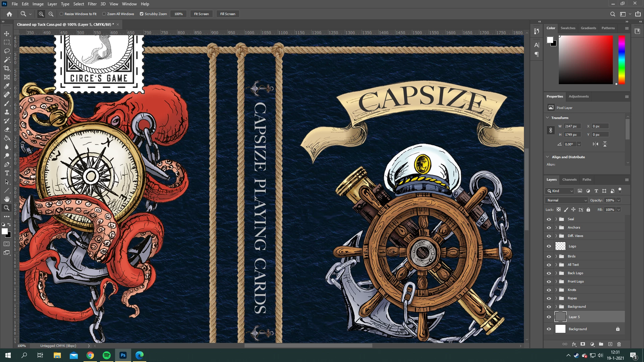Click the add layer style fx icon

point(574,344)
